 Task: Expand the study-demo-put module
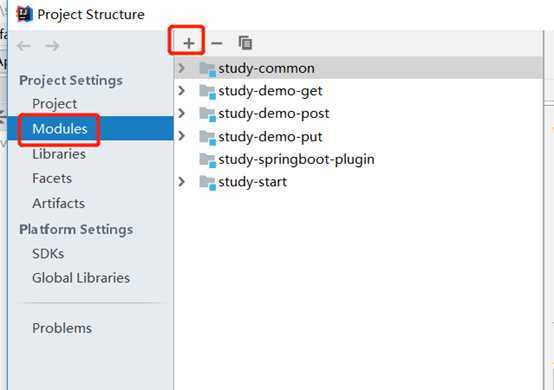coord(181,136)
